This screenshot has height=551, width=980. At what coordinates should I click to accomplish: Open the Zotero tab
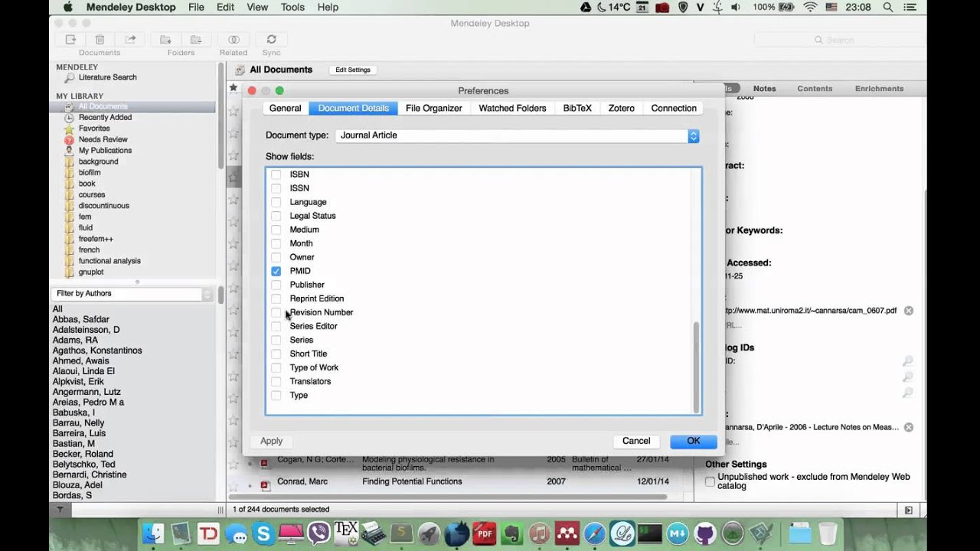coord(621,109)
